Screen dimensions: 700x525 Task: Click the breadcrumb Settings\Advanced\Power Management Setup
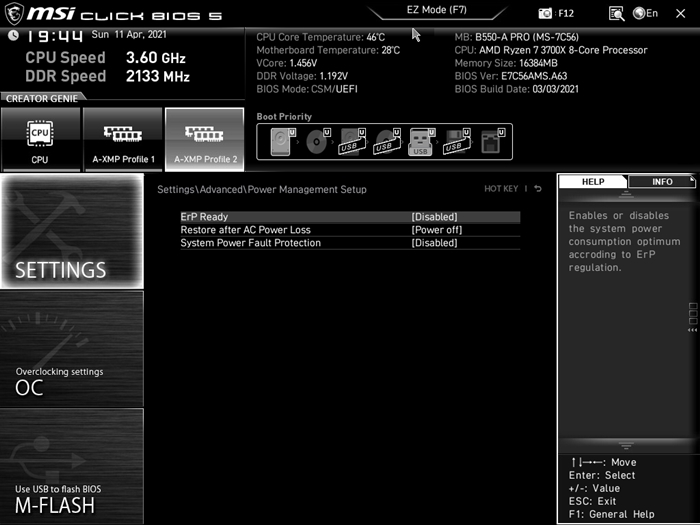(262, 189)
